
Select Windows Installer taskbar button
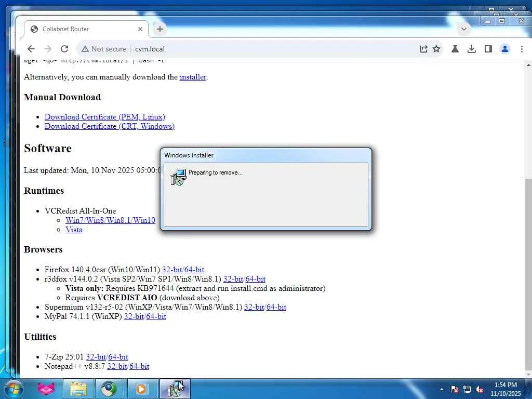(x=175, y=389)
